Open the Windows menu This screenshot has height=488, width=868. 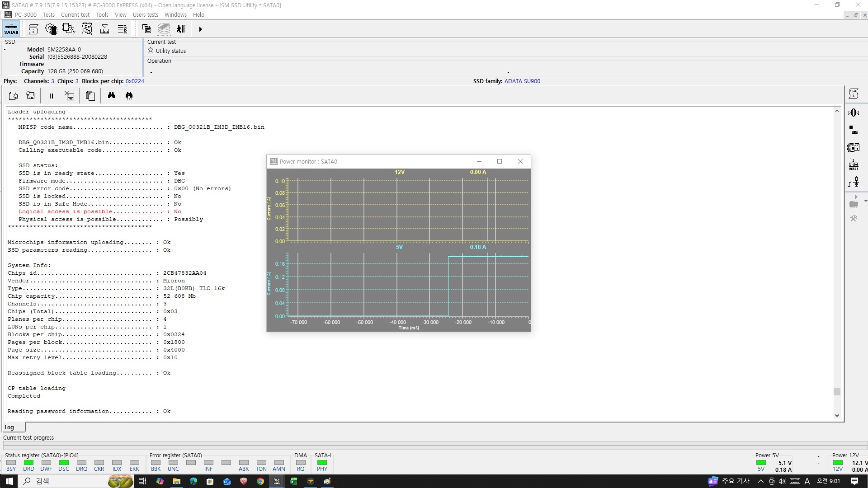175,14
